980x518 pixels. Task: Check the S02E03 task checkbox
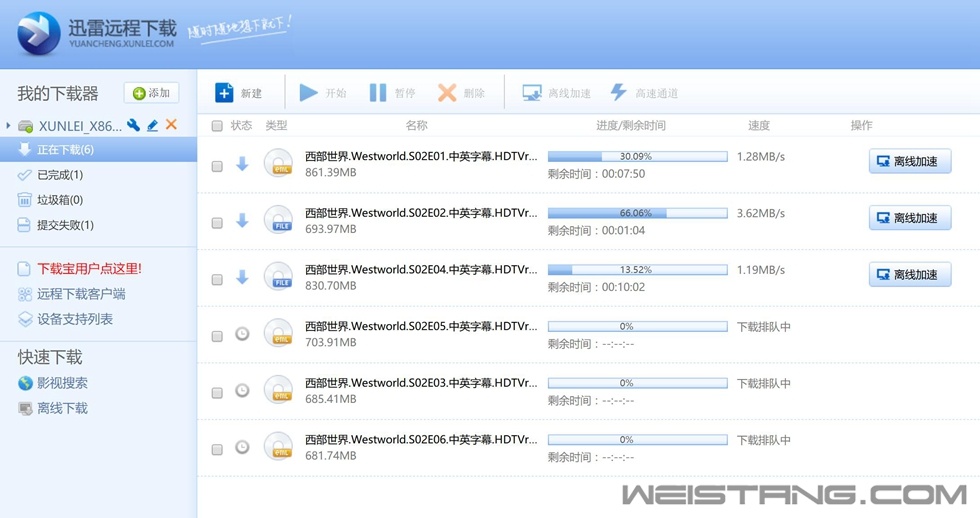point(217,392)
